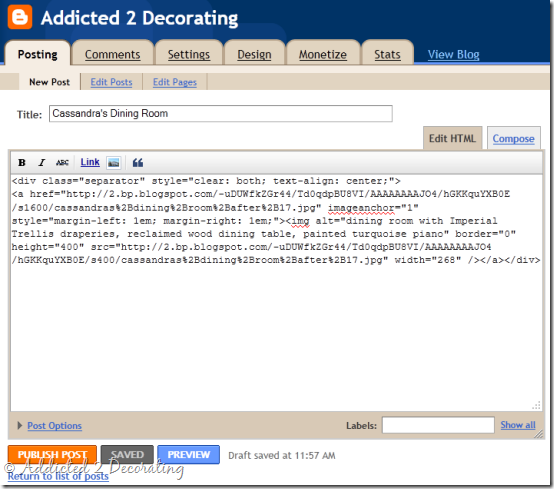554x489 pixels.
Task: Click the Link toolbar button
Action: tap(90, 162)
